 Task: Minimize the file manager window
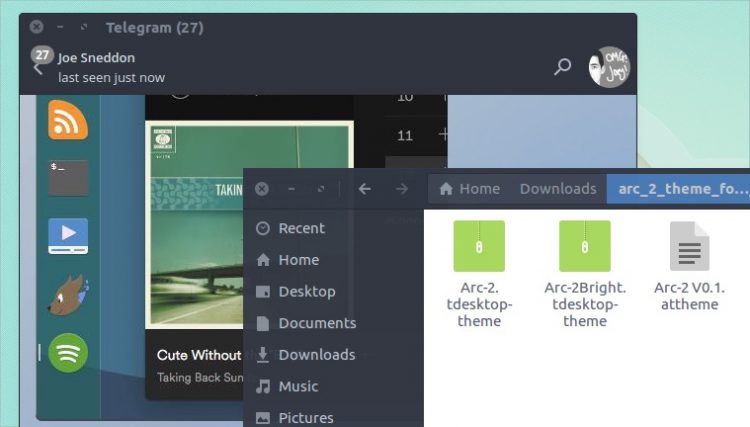pyautogui.click(x=291, y=189)
